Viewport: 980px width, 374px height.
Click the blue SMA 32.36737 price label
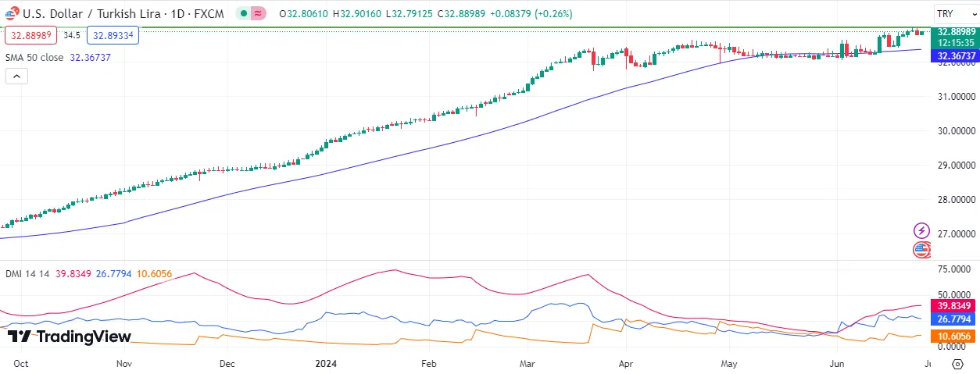coord(957,56)
